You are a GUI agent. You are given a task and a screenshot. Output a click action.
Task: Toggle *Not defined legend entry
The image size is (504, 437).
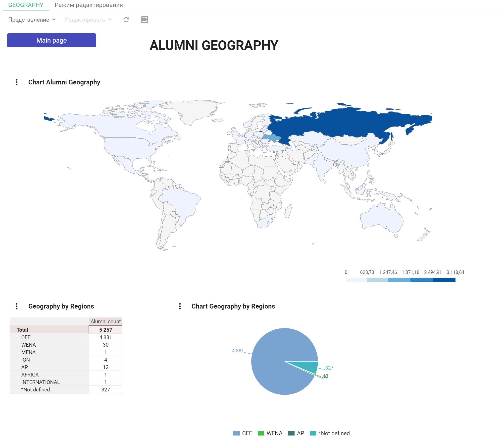(x=330, y=433)
